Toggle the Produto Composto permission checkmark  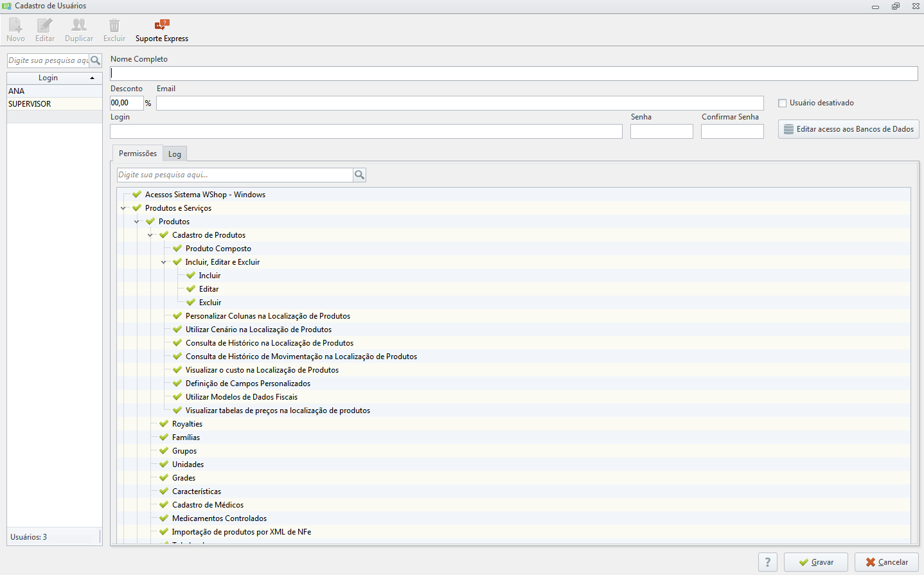177,249
